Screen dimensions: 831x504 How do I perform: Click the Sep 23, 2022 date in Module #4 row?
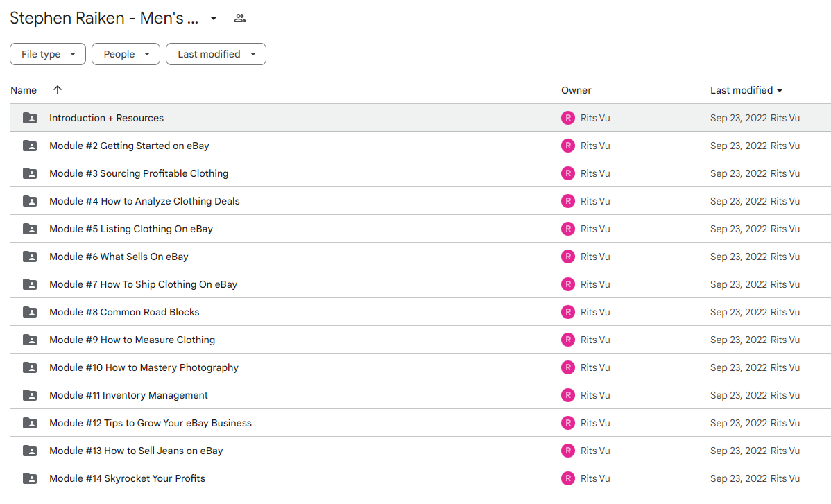(x=739, y=201)
